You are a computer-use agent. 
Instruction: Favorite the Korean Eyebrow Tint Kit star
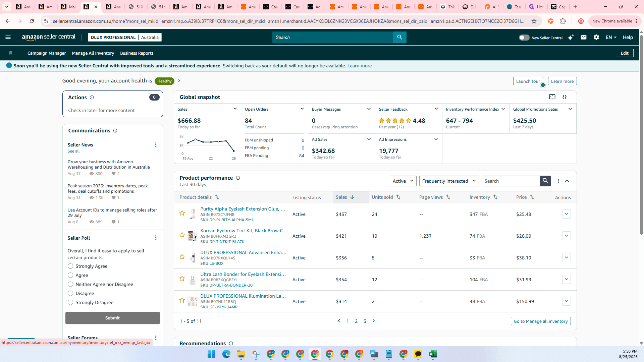point(182,235)
